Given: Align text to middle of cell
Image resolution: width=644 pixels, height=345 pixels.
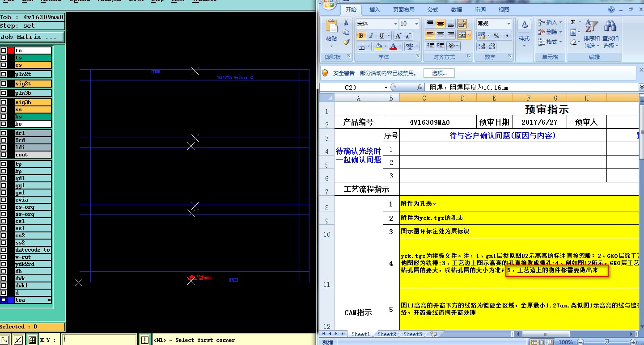Looking at the screenshot, I should coord(441,24).
